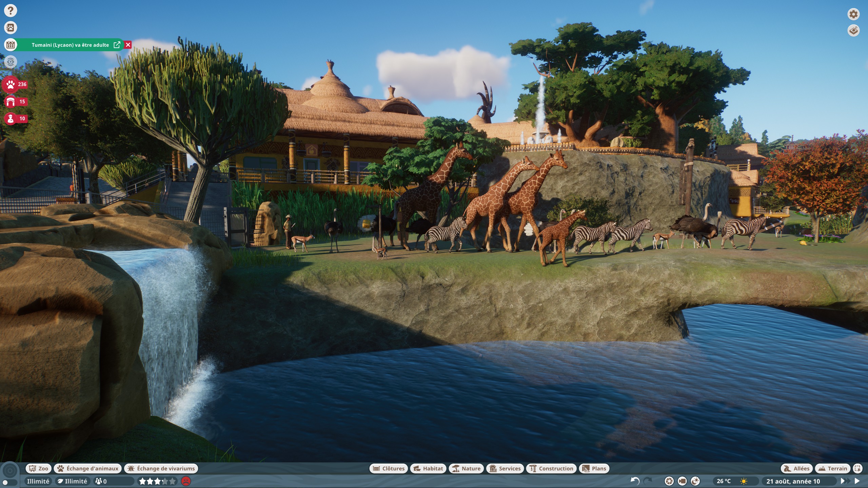Open the Clôtures build tab
Viewport: 868px width, 488px height.
389,468
